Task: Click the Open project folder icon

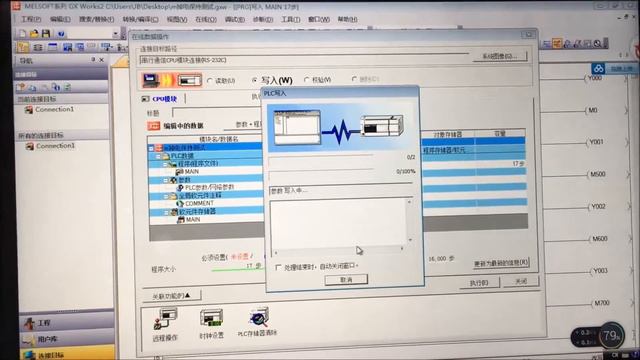Action: [34, 33]
